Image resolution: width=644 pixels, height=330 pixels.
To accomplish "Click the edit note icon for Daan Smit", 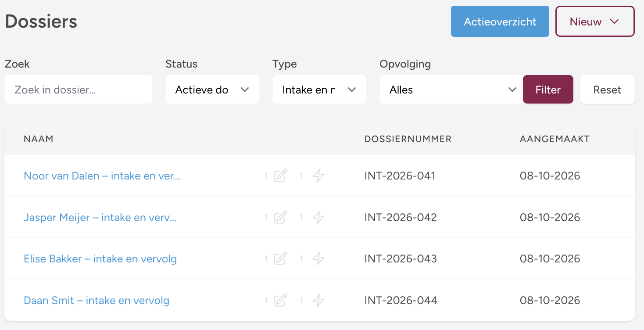I will pyautogui.click(x=280, y=300).
